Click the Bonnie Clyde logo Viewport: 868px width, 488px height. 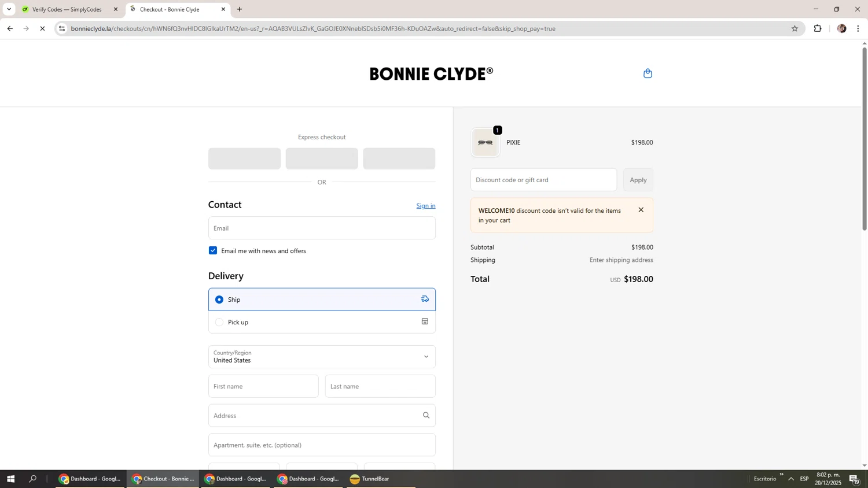click(431, 73)
